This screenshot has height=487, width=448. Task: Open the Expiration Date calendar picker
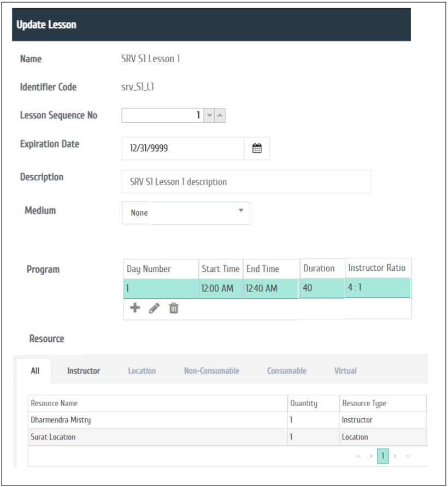[x=257, y=149]
